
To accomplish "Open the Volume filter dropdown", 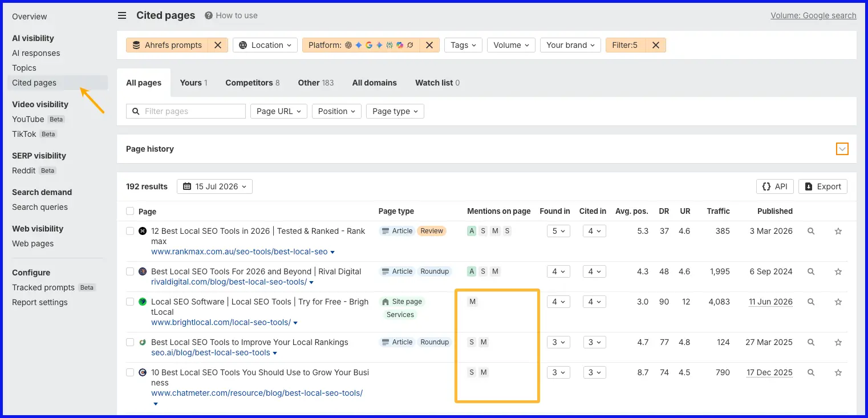I will tap(511, 45).
